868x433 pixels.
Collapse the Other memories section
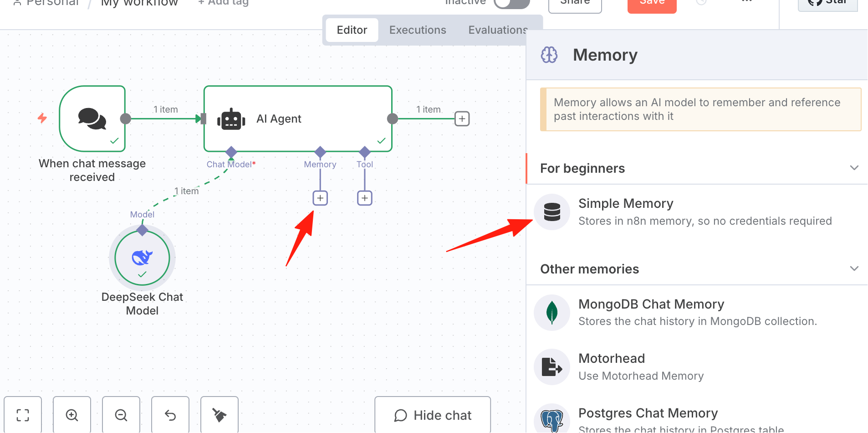[854, 268]
